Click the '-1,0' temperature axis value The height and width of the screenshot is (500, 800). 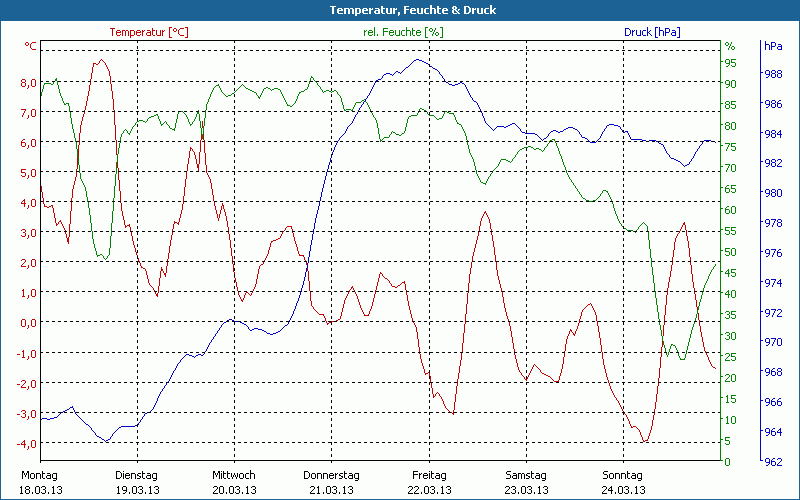tap(27, 354)
